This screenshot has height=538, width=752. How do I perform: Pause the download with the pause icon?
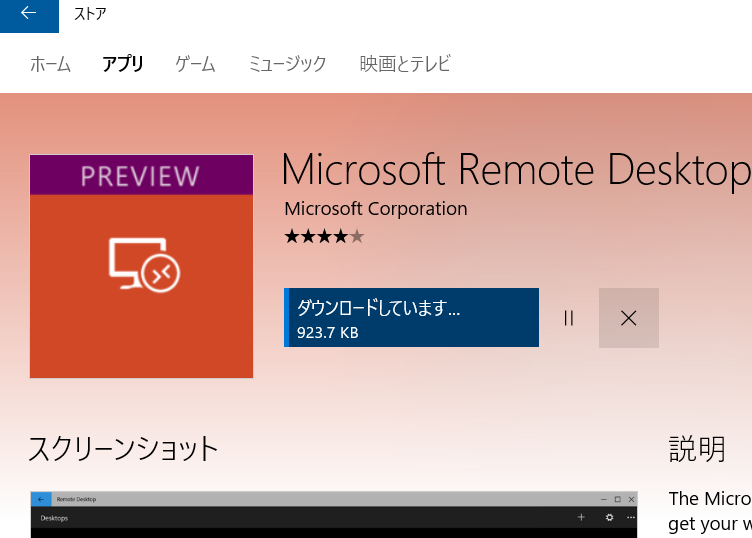coord(569,318)
